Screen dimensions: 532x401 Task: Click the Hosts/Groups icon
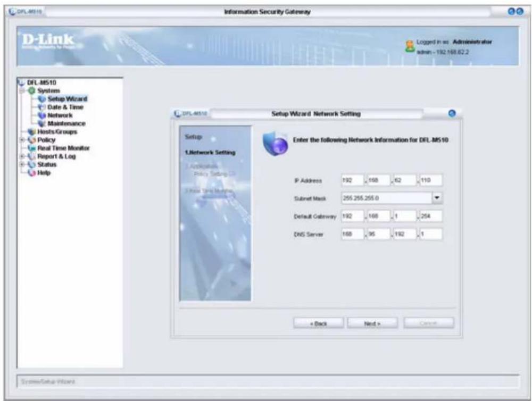[32, 132]
